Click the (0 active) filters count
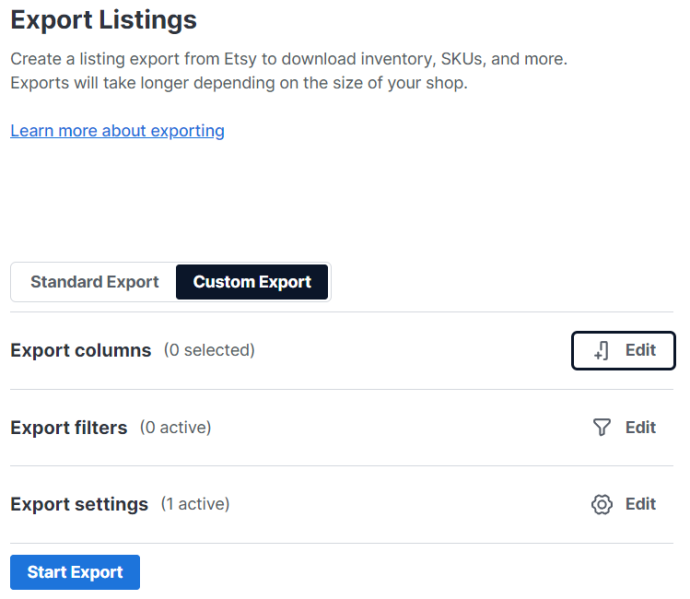The height and width of the screenshot is (599, 690). [176, 428]
